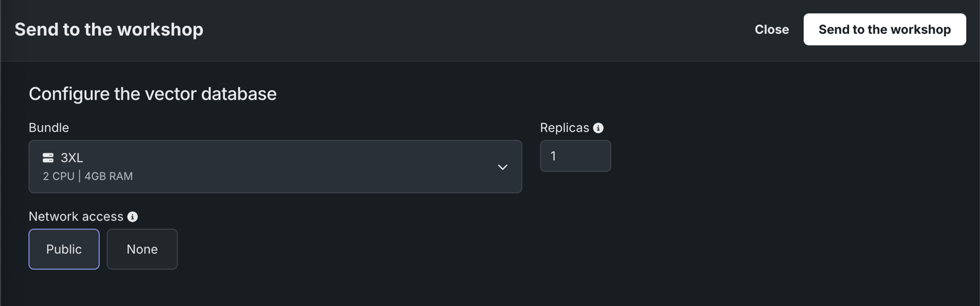The width and height of the screenshot is (980, 306).
Task: Select None for network access
Action: point(142,249)
